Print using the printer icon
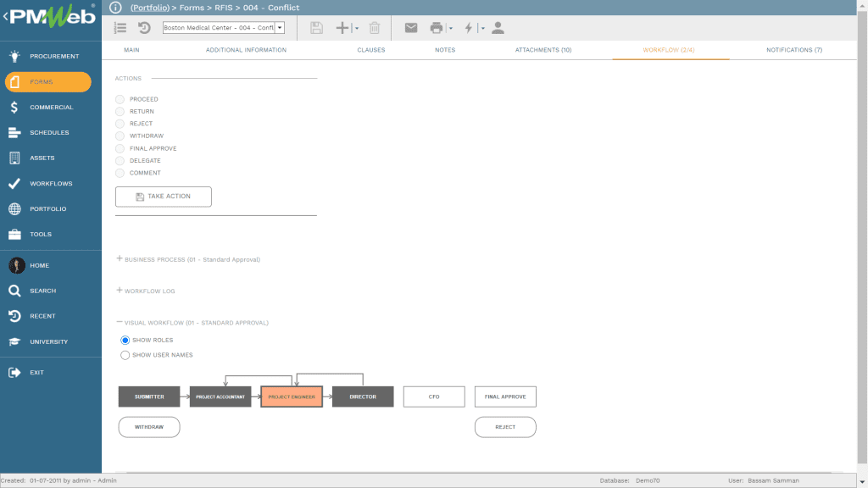Image resolution: width=868 pixels, height=488 pixels. coord(437,28)
